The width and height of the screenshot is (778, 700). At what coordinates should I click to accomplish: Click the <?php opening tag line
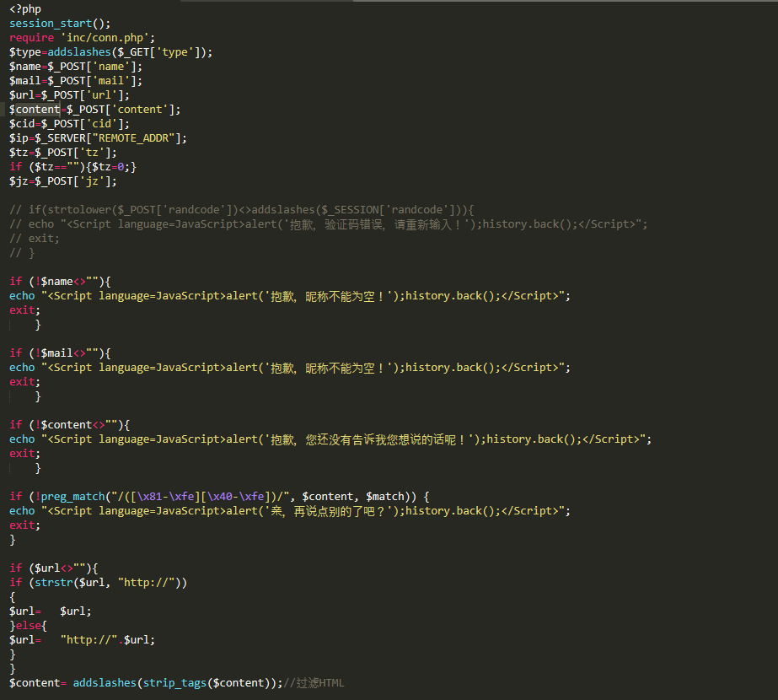pos(25,9)
